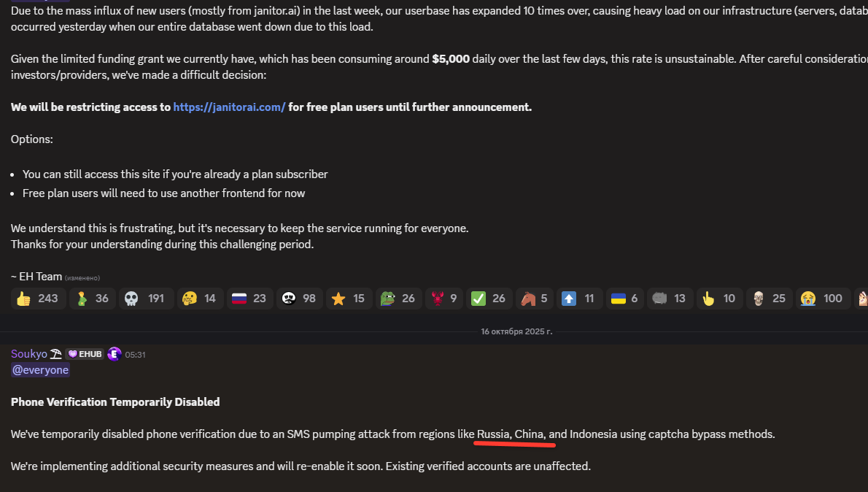868x492 pixels.
Task: Click the Ukrainian flag reaction with 6
Action: pos(625,299)
